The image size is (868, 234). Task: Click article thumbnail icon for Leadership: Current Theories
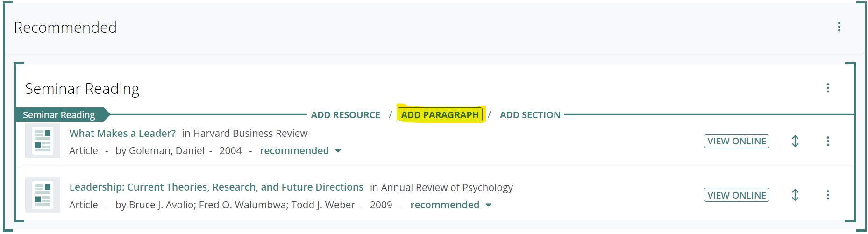coord(43,195)
